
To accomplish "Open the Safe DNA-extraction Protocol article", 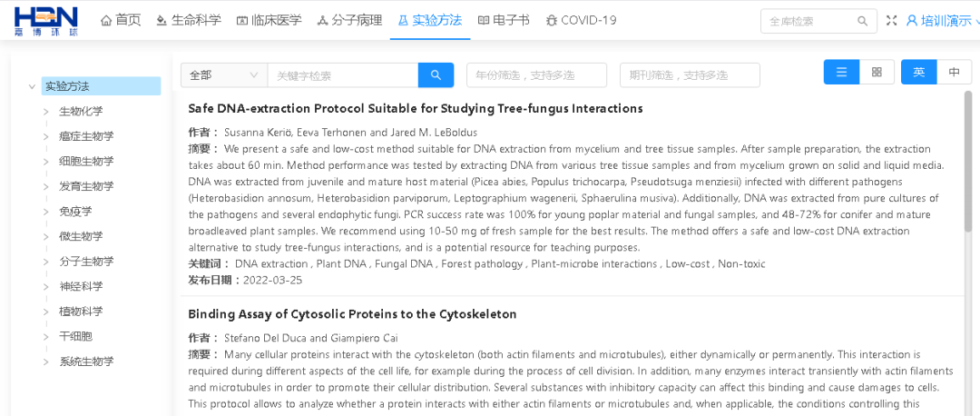I will pyautogui.click(x=415, y=109).
